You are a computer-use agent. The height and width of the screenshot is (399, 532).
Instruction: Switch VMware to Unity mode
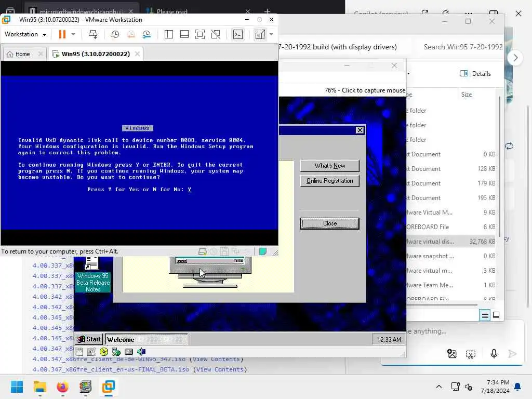[x=216, y=34]
